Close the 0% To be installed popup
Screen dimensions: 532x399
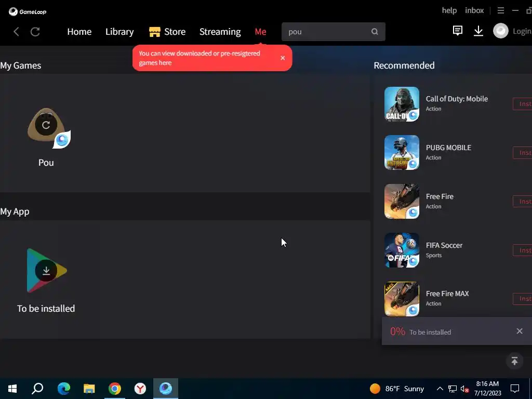tap(520, 331)
